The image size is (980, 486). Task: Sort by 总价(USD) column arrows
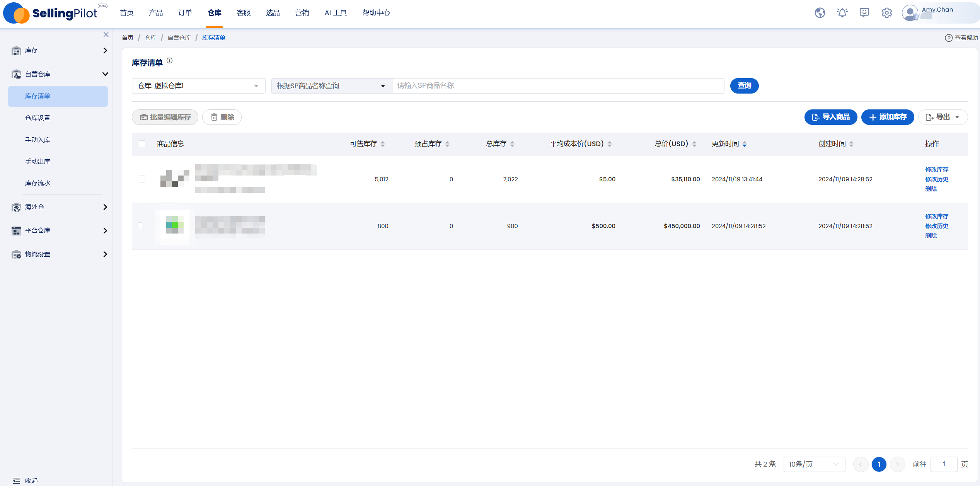click(694, 144)
